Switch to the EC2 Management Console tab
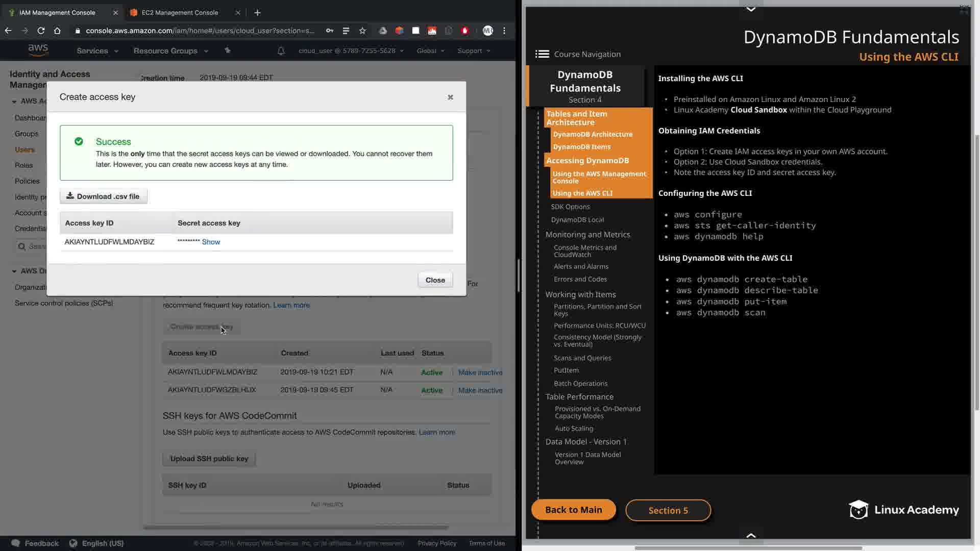The image size is (980, 551). pyautogui.click(x=180, y=13)
